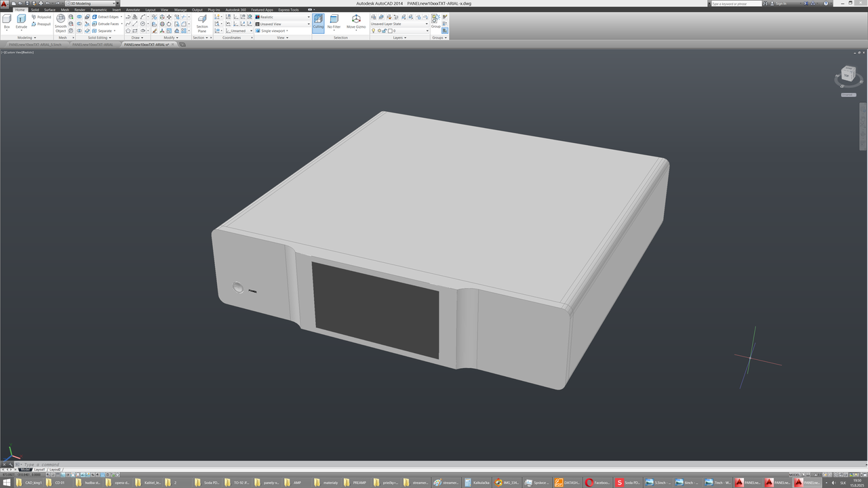The width and height of the screenshot is (868, 488).
Task: Open the Single viewport dropdown
Action: [x=272, y=30]
